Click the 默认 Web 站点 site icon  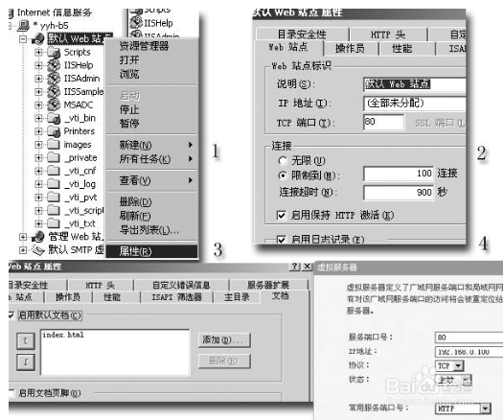pyautogui.click(x=38, y=39)
